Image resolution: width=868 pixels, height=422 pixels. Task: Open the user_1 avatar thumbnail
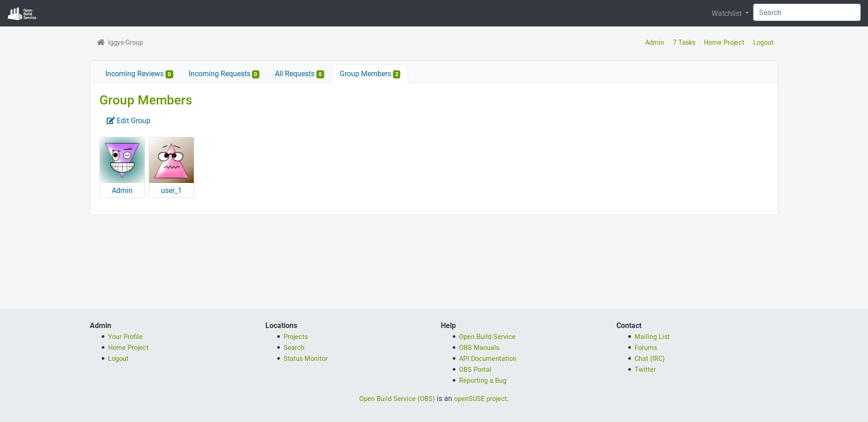pos(171,160)
